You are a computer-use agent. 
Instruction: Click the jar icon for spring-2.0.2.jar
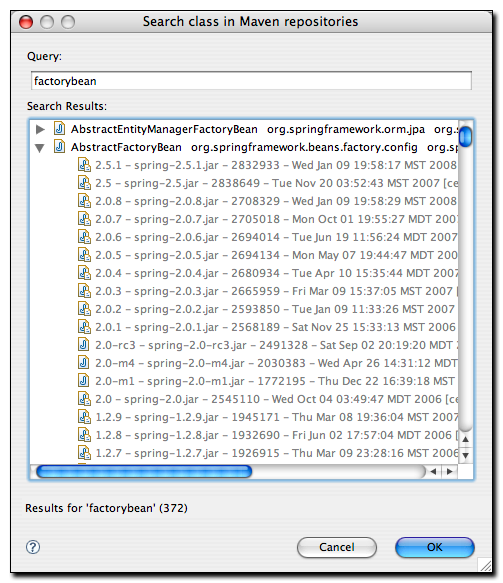[x=84, y=309]
